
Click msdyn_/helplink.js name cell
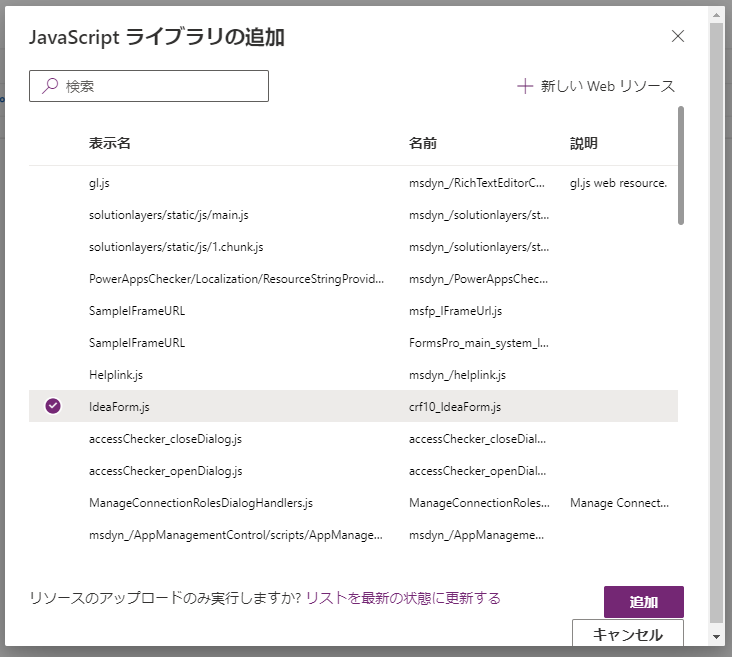(457, 375)
